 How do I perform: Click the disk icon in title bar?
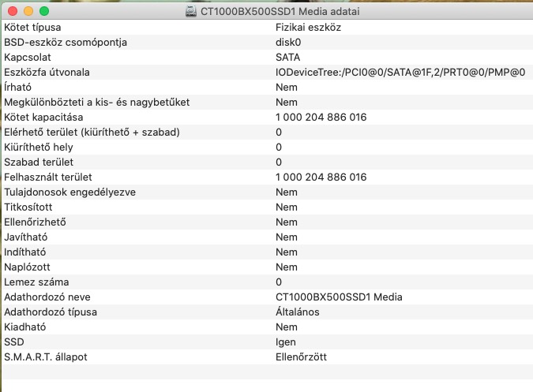[191, 12]
